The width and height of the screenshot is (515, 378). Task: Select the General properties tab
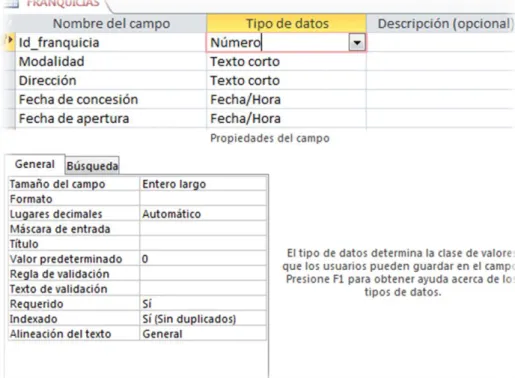pos(35,164)
